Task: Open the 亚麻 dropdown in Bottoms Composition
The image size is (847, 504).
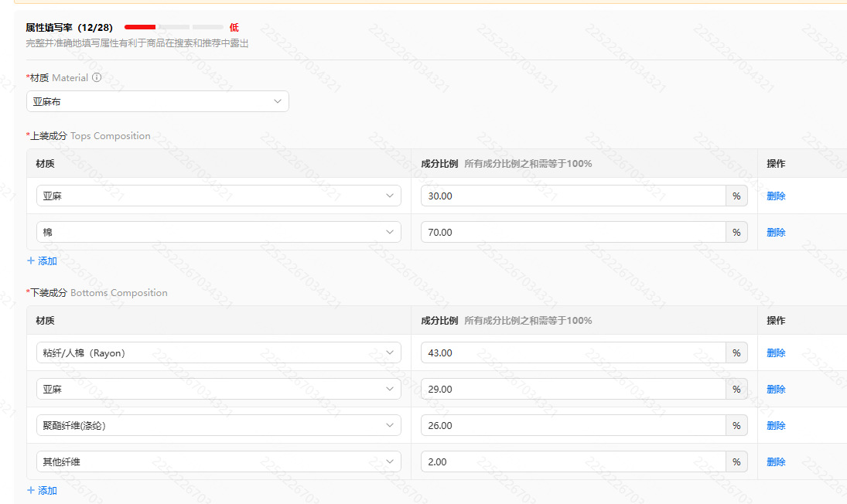Action: (219, 389)
